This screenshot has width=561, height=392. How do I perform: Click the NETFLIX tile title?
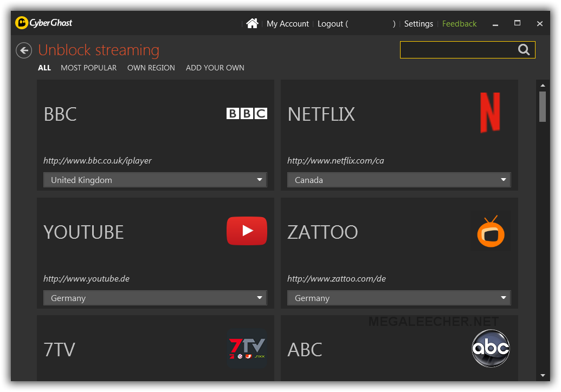coord(321,114)
